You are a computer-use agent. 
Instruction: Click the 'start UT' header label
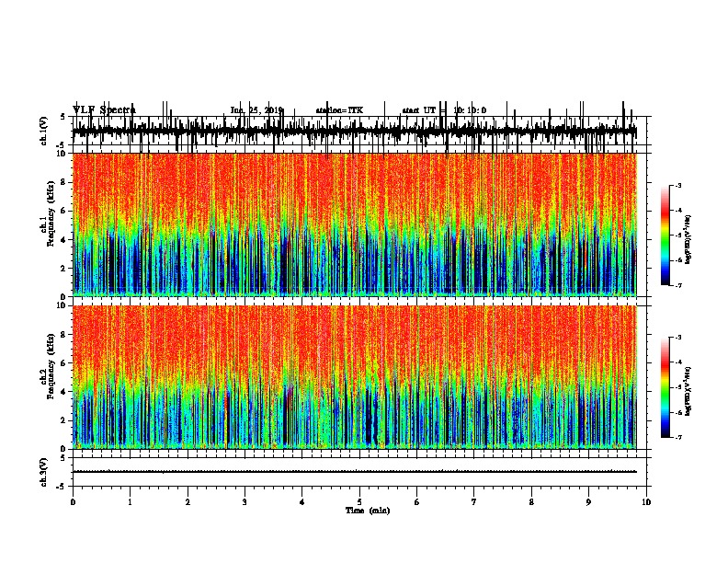[x=418, y=110]
